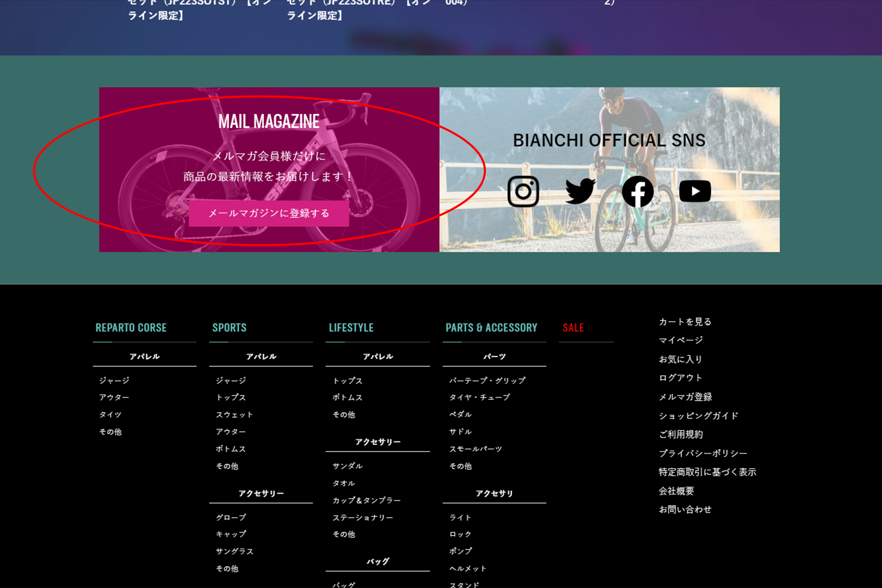
Task: Open アウター under SPORTS
Action: 231,432
